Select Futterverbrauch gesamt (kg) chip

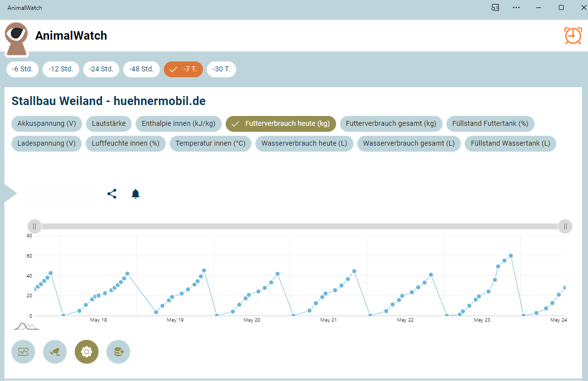(x=391, y=123)
